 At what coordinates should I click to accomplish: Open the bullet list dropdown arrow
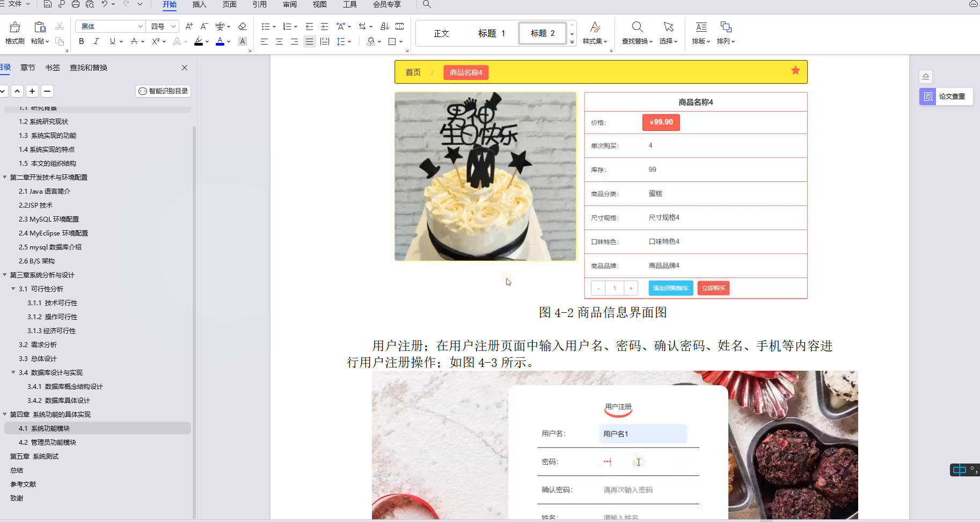click(x=274, y=26)
